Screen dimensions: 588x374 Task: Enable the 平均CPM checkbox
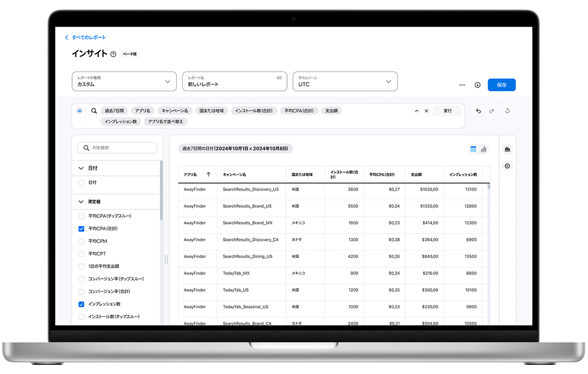(81, 241)
